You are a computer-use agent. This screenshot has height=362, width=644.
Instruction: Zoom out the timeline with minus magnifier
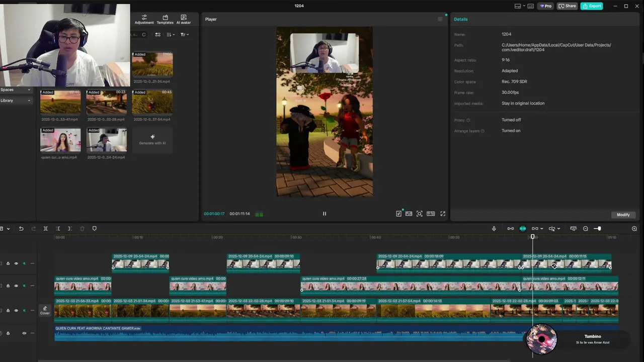585,229
